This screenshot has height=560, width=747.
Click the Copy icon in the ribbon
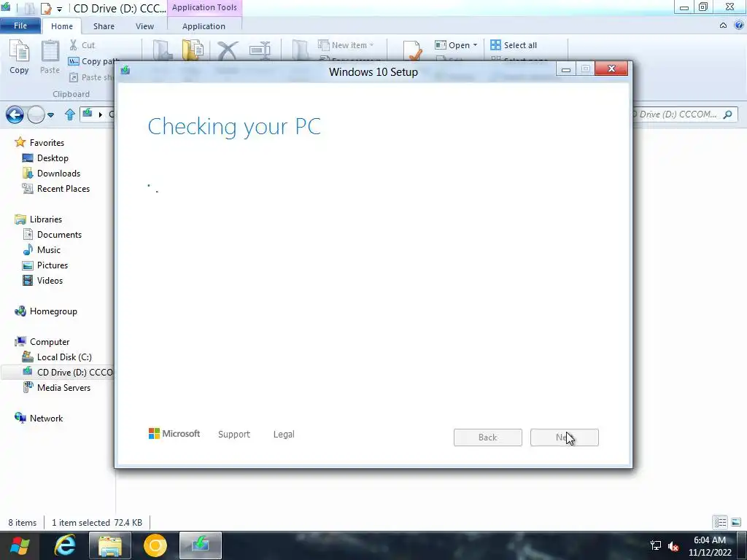[x=19, y=57]
